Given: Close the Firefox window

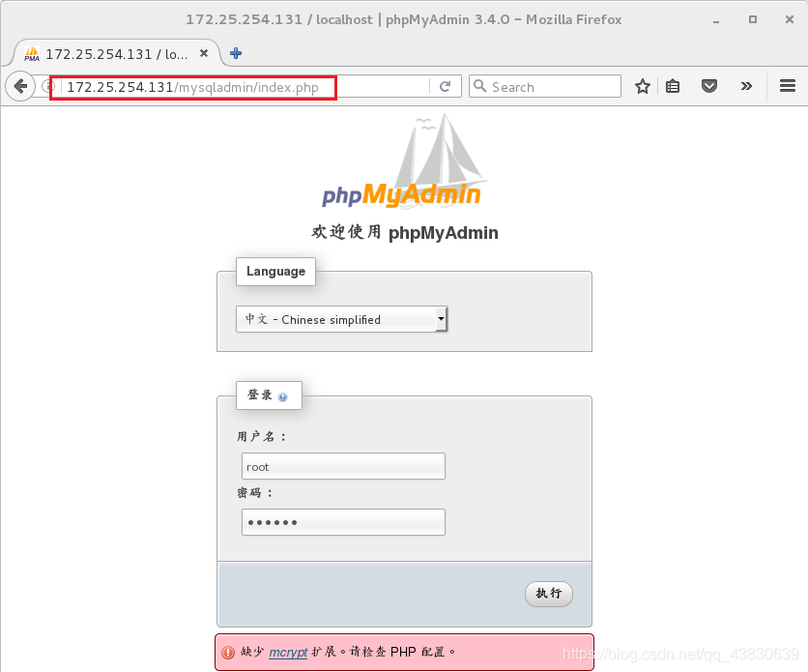Looking at the screenshot, I should click(x=790, y=19).
